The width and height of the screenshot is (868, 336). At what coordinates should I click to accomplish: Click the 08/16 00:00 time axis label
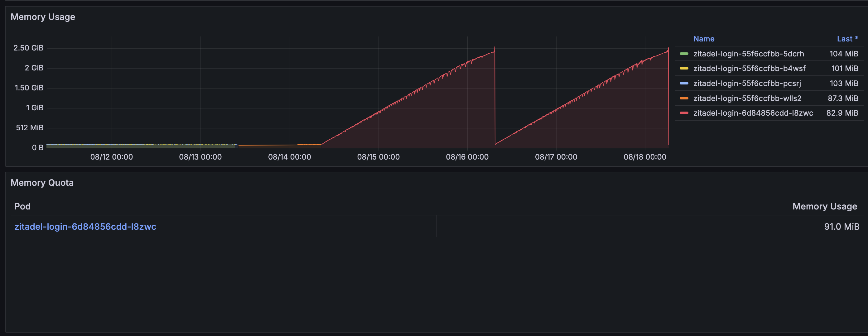(467, 157)
